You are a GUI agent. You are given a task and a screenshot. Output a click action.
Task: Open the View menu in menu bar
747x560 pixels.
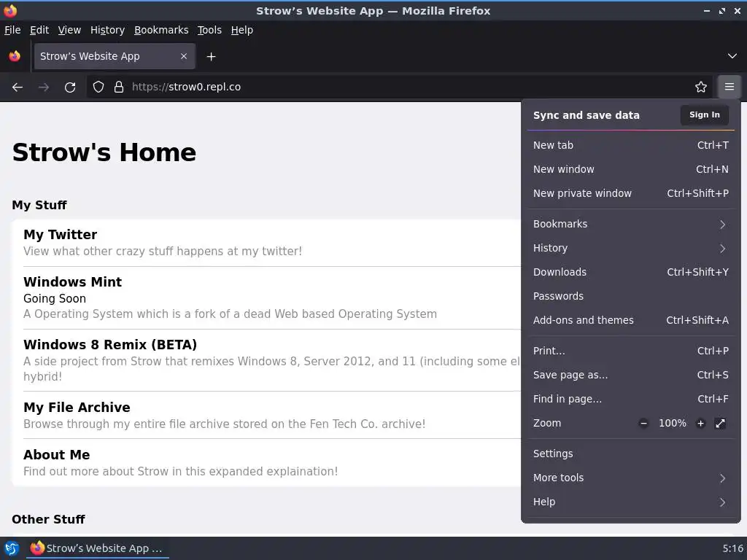69,30
